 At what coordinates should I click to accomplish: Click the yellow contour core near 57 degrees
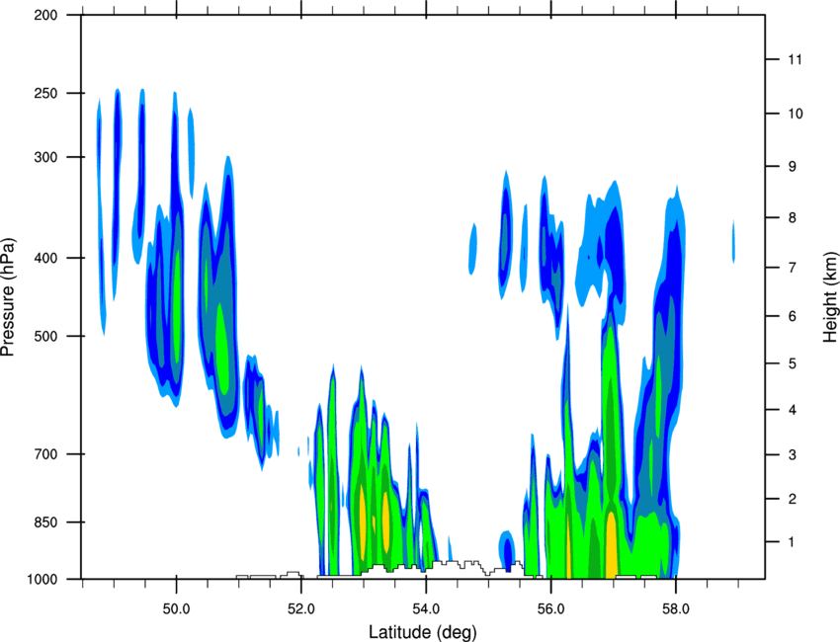612,544
